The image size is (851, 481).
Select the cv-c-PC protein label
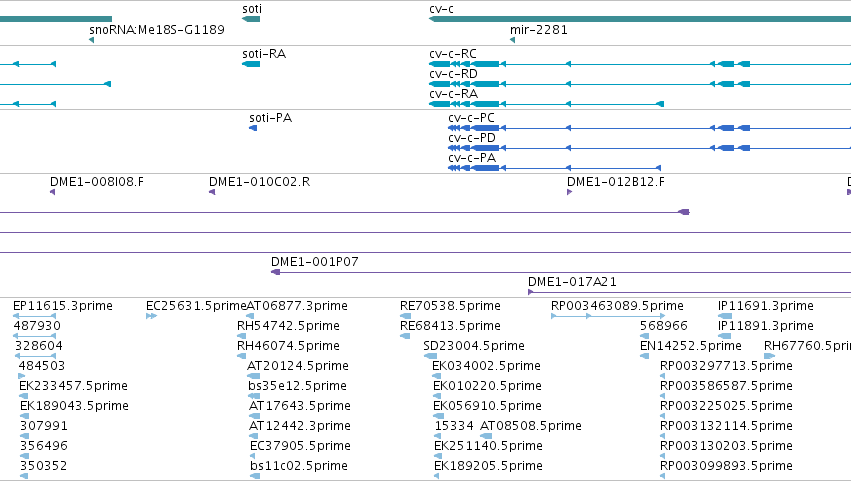point(472,118)
